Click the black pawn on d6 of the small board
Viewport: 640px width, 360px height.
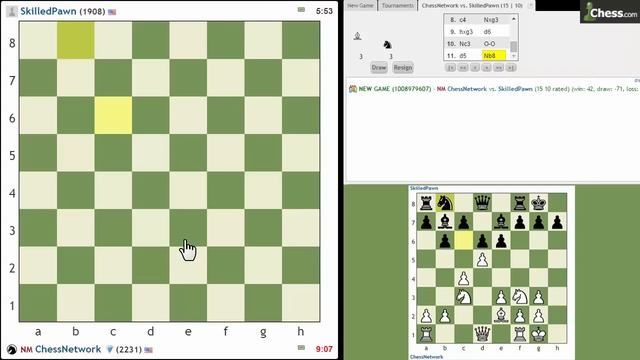[482, 240]
